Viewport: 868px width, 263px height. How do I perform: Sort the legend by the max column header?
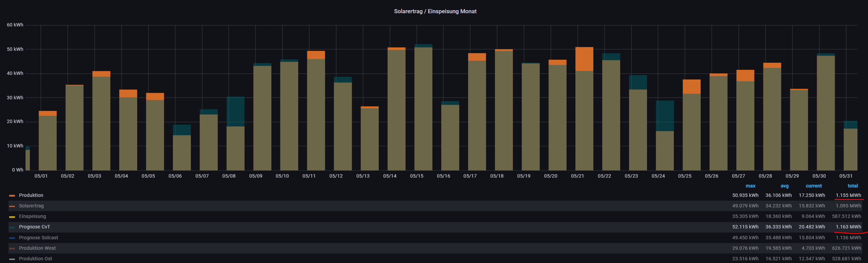pos(750,186)
